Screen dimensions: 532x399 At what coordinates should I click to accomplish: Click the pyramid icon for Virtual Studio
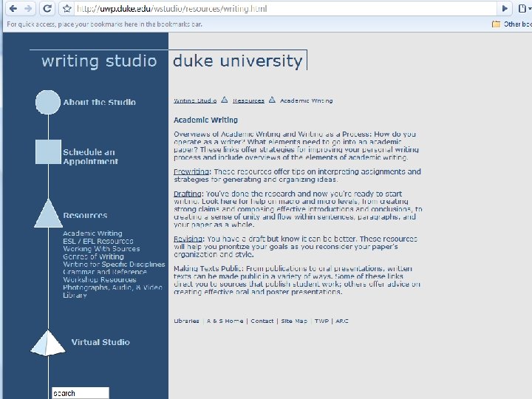coord(48,343)
